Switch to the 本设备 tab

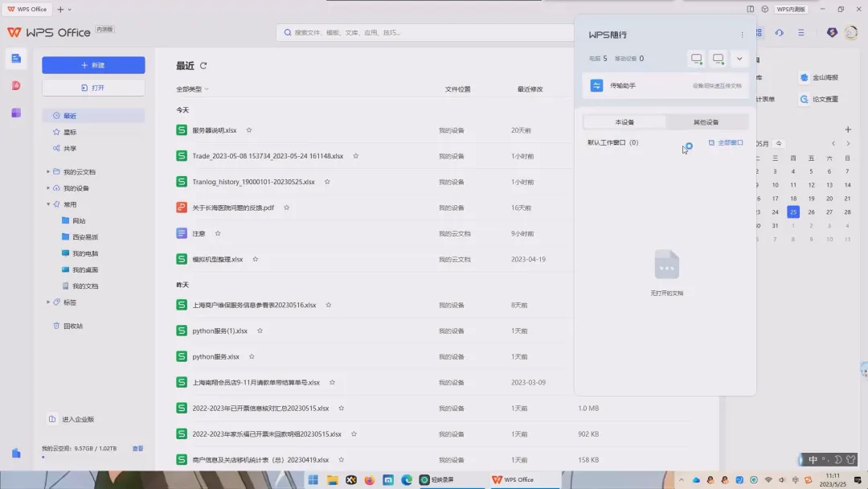(624, 121)
